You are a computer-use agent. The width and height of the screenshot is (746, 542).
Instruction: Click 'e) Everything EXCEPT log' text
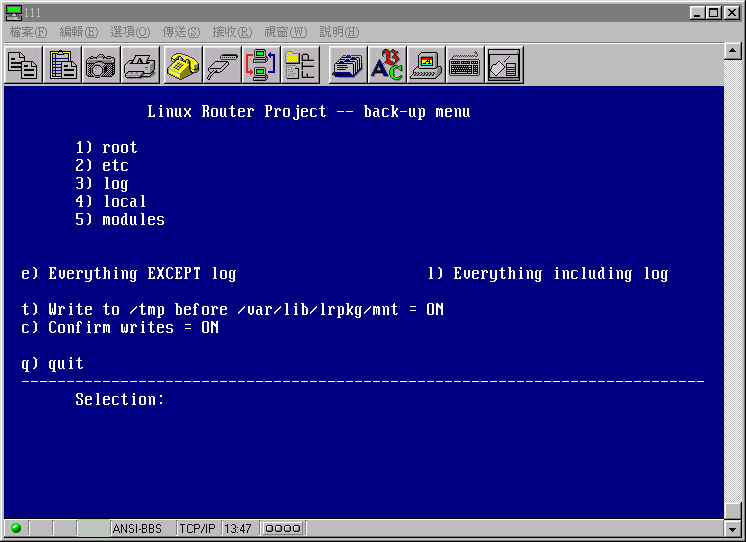click(x=129, y=274)
